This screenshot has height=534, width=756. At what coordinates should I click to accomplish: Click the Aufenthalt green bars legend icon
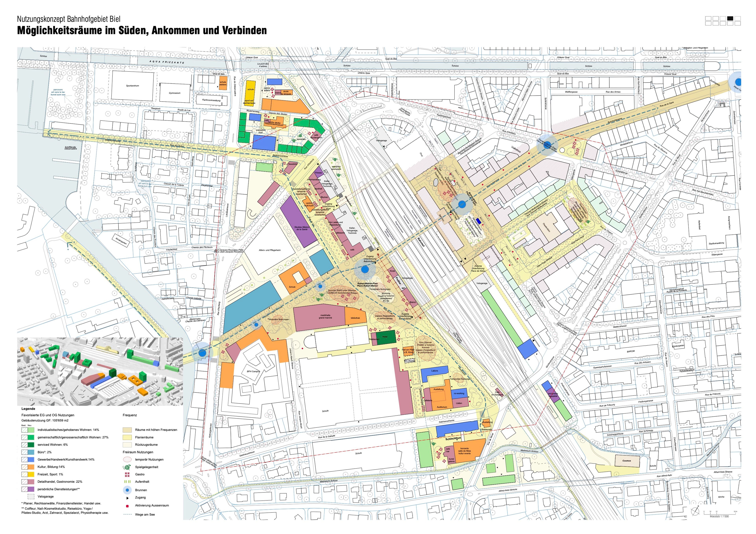coord(127,482)
